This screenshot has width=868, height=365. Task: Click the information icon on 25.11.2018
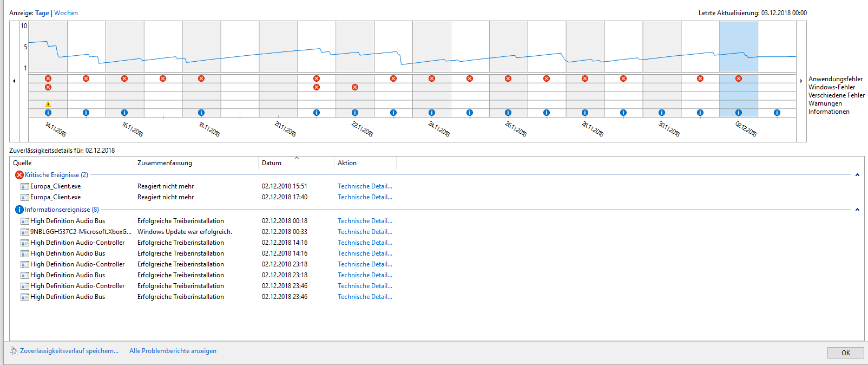[470, 113]
